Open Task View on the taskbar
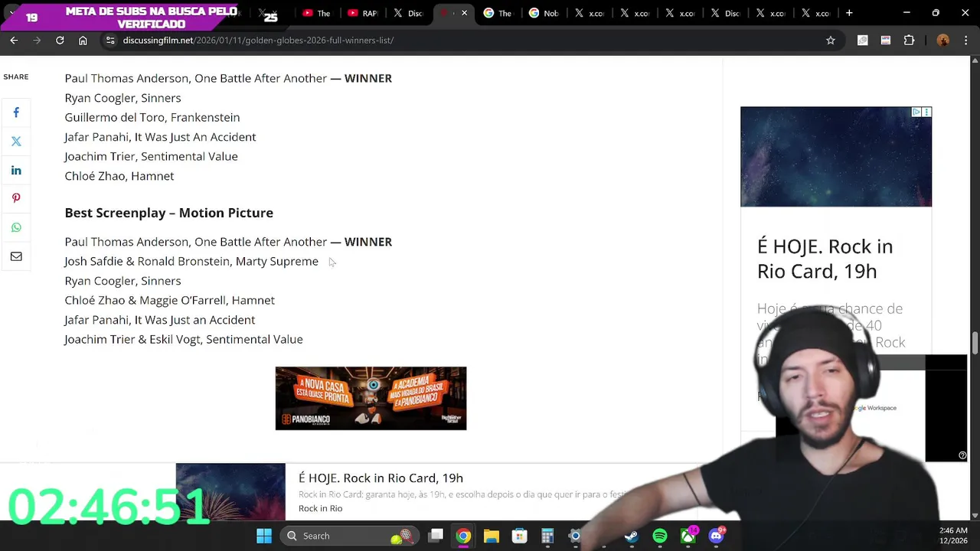Viewport: 980px width, 551px height. coord(436,536)
